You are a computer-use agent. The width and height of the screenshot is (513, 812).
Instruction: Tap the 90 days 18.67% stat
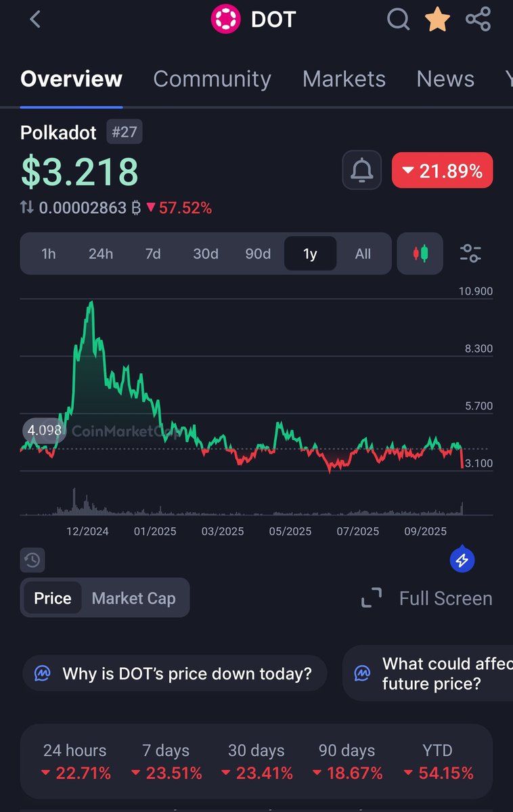click(x=347, y=762)
